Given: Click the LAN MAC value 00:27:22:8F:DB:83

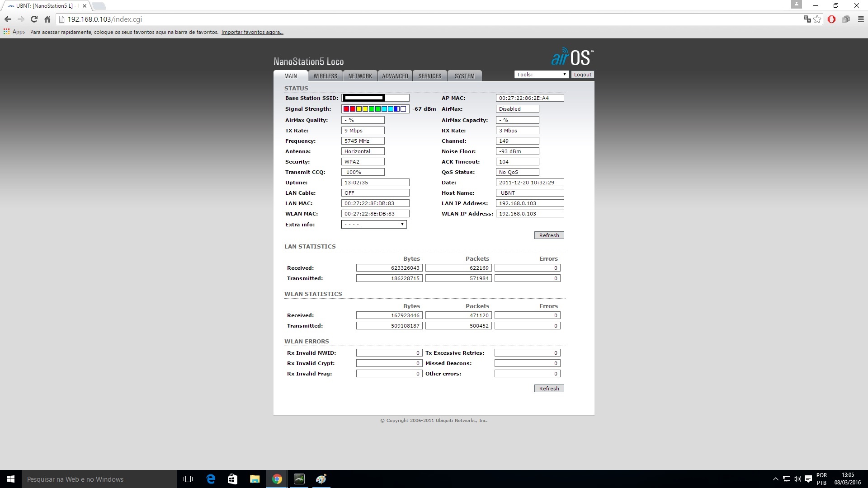Looking at the screenshot, I should coord(375,203).
